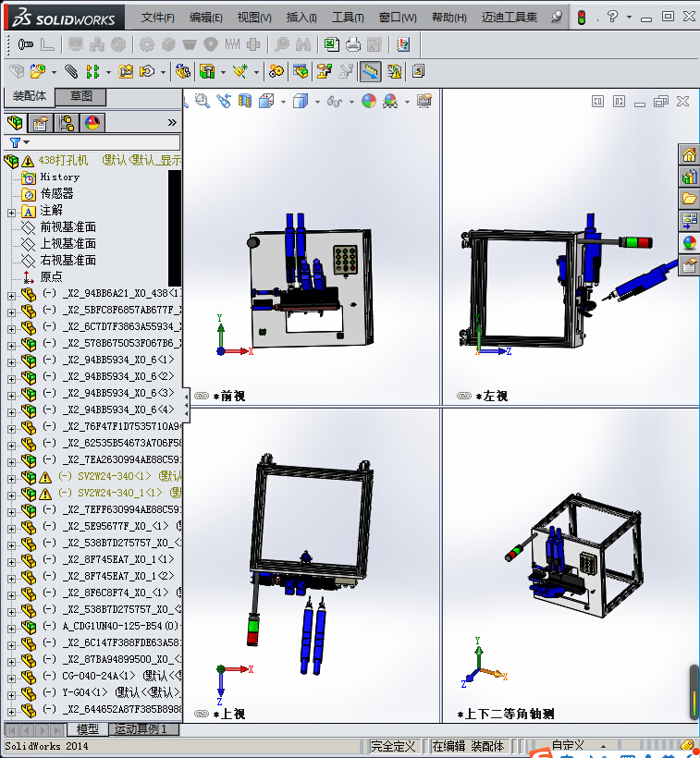This screenshot has width=700, height=758.
Task: Open the tree filter dropdown arrow
Action: [27, 142]
